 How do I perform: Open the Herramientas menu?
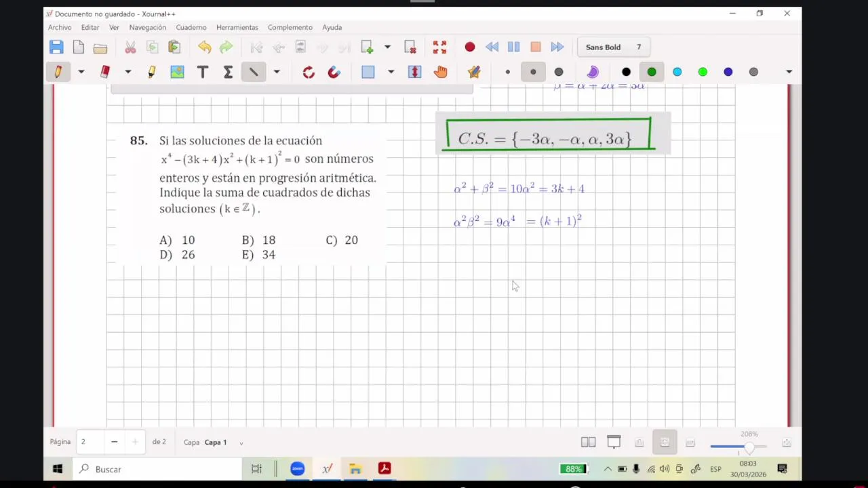point(237,27)
